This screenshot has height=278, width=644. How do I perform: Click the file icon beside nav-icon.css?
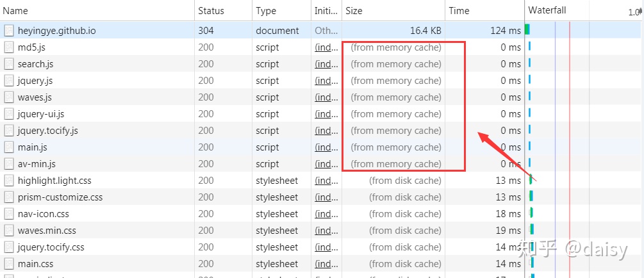(9, 214)
